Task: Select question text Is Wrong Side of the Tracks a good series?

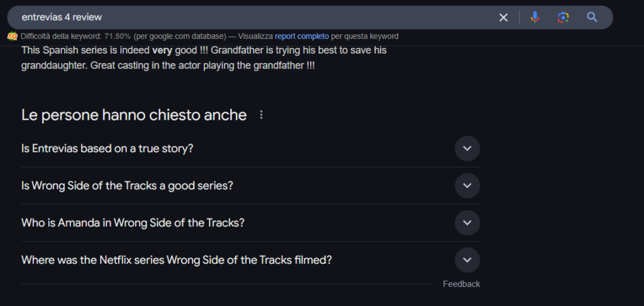Action: click(x=127, y=186)
